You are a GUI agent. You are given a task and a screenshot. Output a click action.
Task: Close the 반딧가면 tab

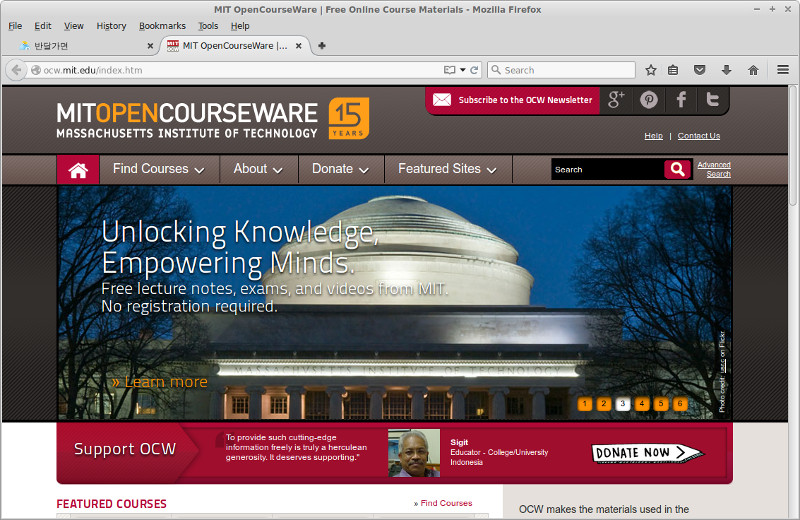click(x=150, y=45)
